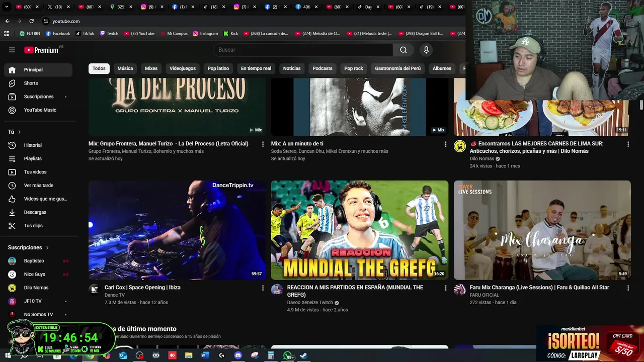Open options menu for Mundial The Grefg video
644x362 pixels.
tap(445, 288)
